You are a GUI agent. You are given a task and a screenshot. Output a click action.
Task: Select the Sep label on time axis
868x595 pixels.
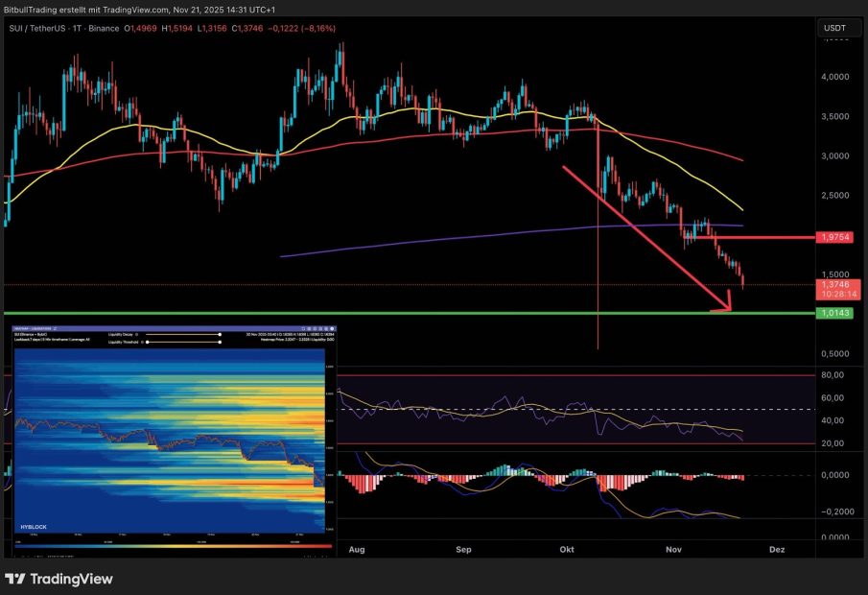pyautogui.click(x=464, y=550)
